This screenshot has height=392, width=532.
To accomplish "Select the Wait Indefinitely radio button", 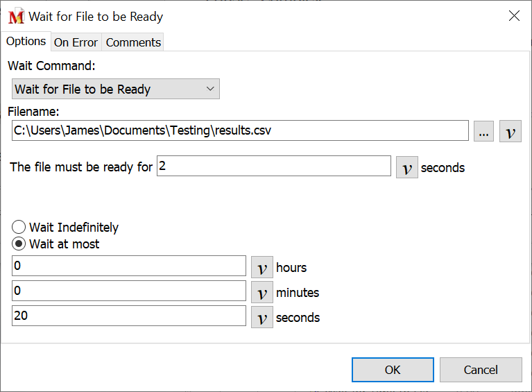I will pyautogui.click(x=19, y=228).
